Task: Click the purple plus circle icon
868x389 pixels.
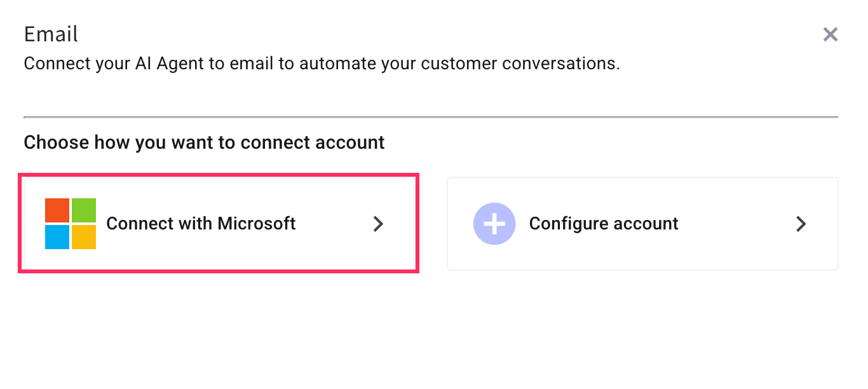Action: pyautogui.click(x=494, y=224)
